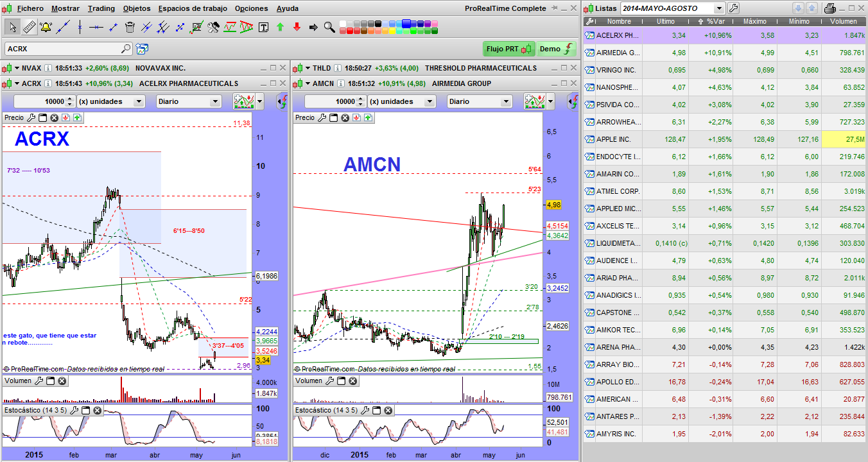Open the Objetos menu
The width and height of the screenshot is (868, 462).
point(136,8)
